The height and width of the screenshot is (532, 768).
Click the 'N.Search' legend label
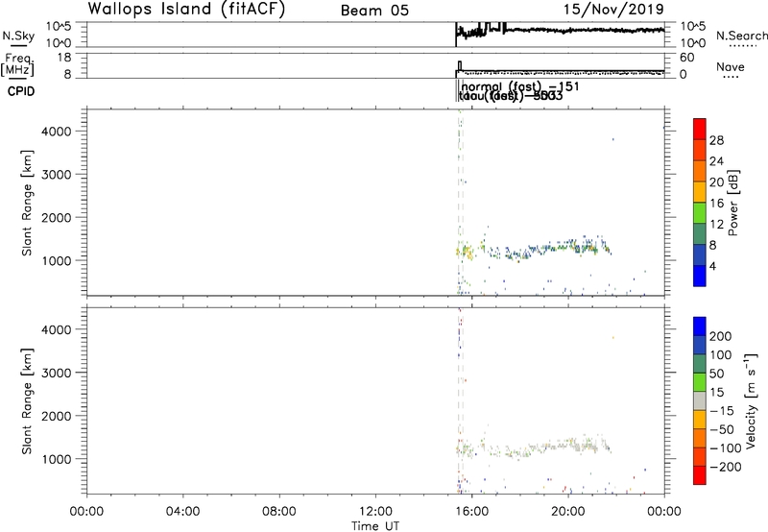point(741,36)
